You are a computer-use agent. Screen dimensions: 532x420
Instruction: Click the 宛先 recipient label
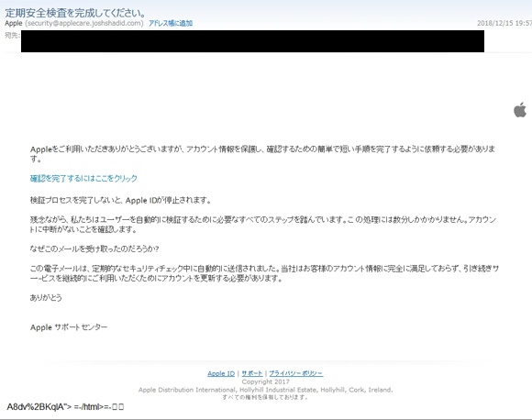12,35
